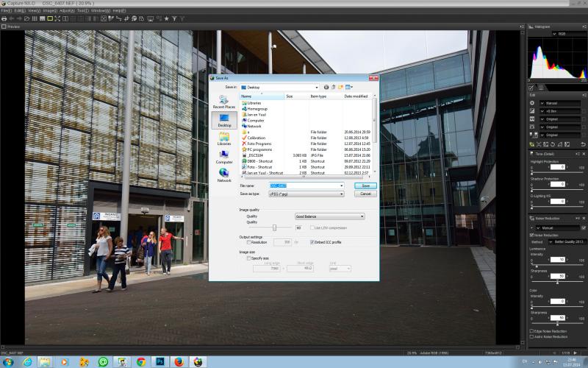This screenshot has height=368, width=588.
Task: Select the Calibration folder in file list
Action: click(256, 138)
